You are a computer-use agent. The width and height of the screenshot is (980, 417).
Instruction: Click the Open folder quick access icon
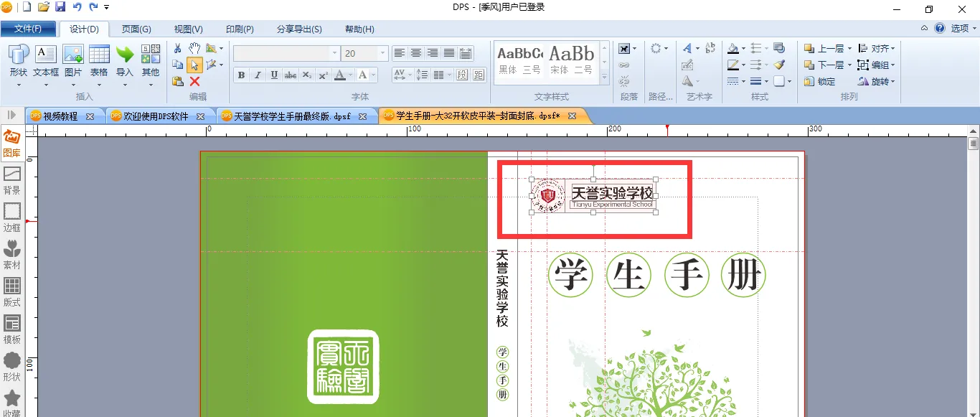point(44,7)
